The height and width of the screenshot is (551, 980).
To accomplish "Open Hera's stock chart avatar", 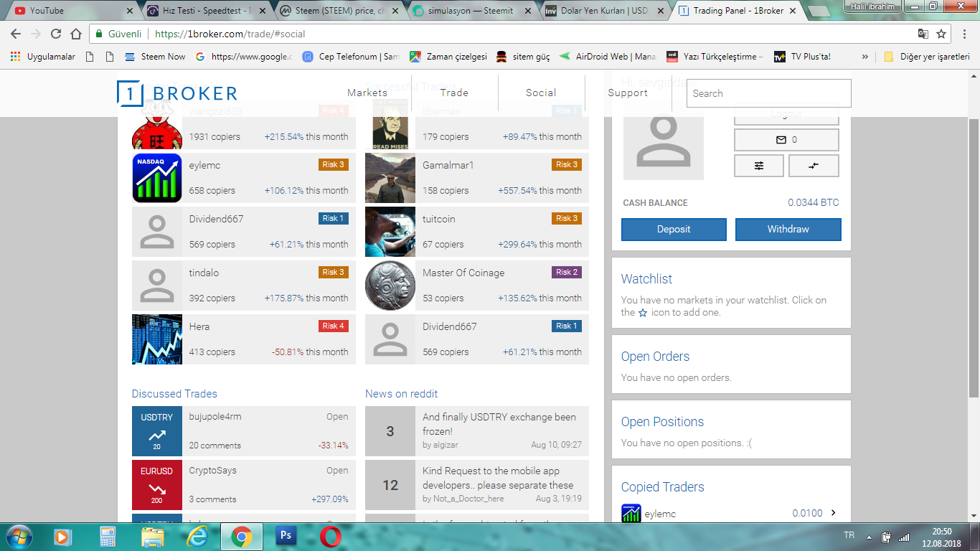I will [x=157, y=339].
